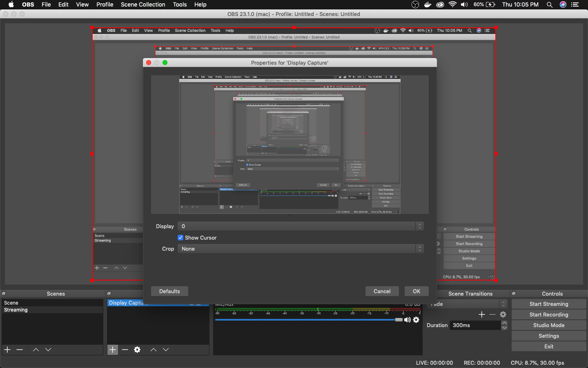Image resolution: width=588 pixels, height=368 pixels.
Task: Undock the Controls panel with its float icon
Action: click(x=514, y=294)
